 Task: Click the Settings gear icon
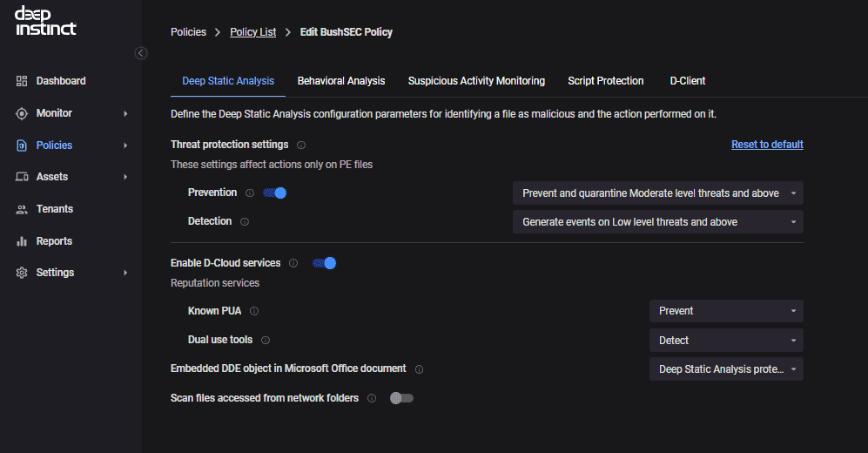point(22,273)
